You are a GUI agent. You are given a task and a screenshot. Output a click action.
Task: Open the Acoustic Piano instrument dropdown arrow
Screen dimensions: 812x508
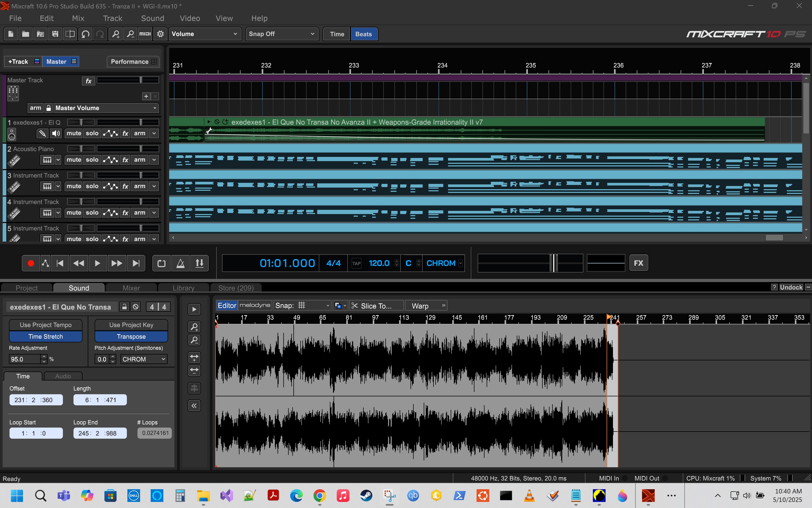58,160
